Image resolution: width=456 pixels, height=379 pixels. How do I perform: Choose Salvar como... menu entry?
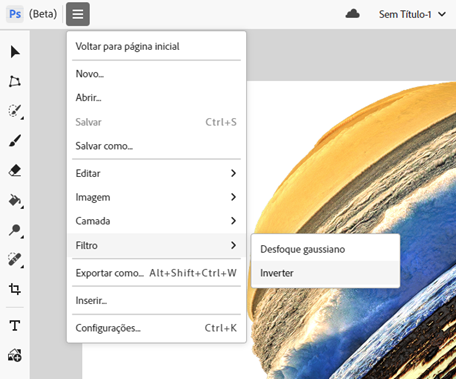click(x=156, y=146)
